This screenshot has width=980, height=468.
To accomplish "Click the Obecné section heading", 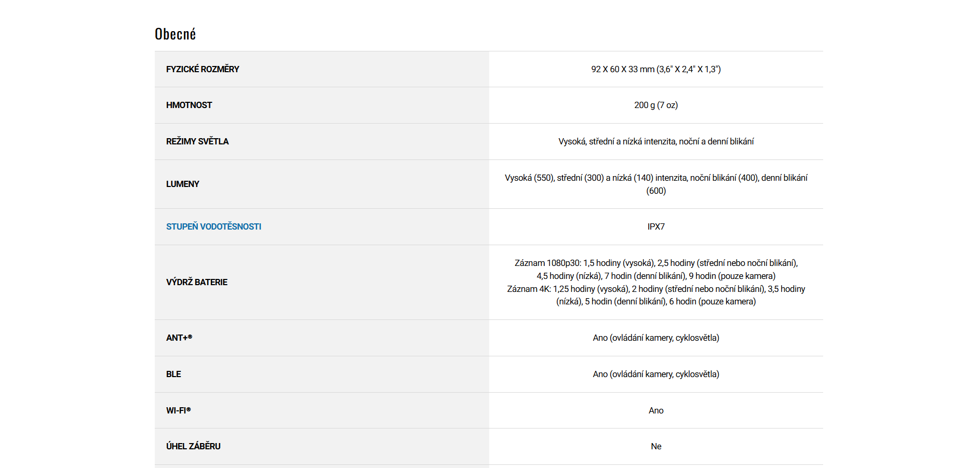I will [175, 34].
